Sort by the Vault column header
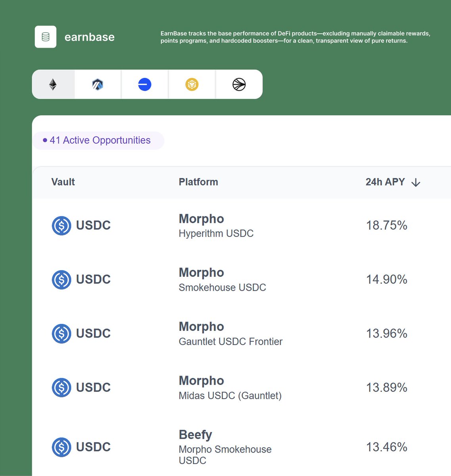Viewport: 451px width, 476px height. coord(63,182)
